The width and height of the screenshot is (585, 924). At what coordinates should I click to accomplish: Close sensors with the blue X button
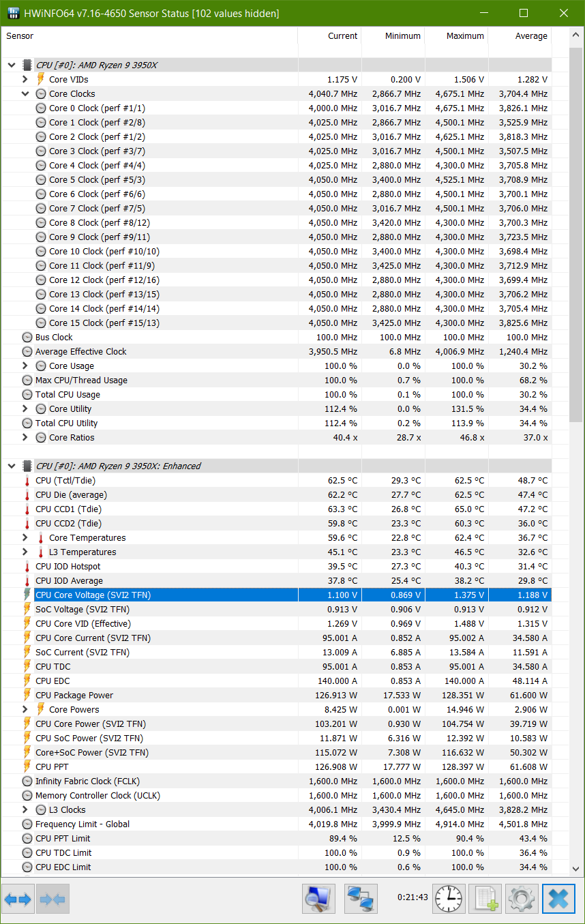coord(558,899)
